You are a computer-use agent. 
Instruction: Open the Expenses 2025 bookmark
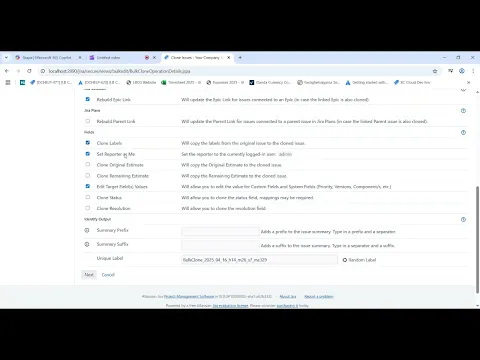225,82
